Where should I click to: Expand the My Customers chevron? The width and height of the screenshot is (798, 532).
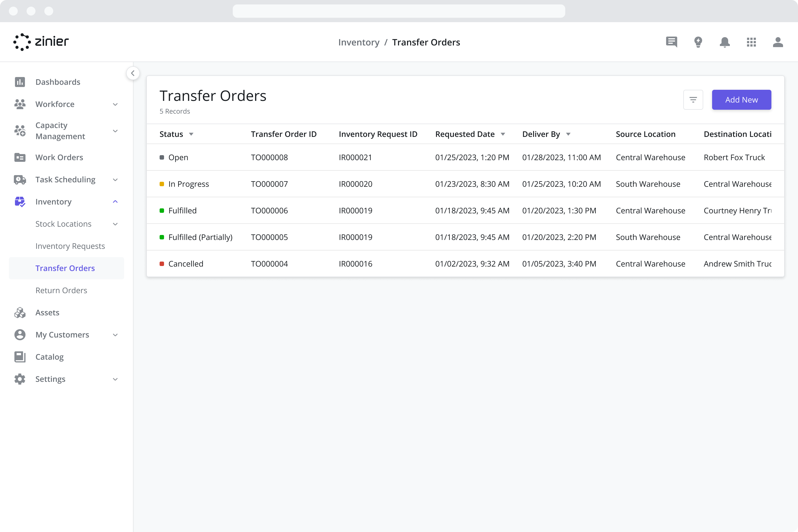[115, 335]
